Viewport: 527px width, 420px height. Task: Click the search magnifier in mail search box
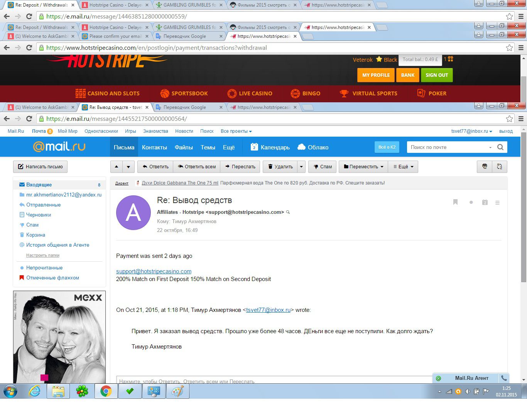coord(500,147)
